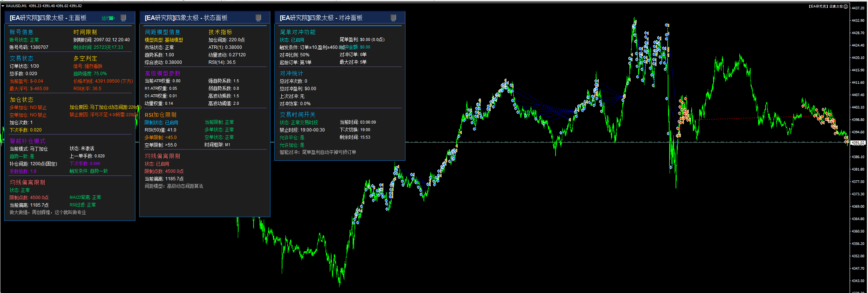Click 到期时间: 2097.02.12 20:40 value
Screen dimensions: 868x293
click(102, 40)
